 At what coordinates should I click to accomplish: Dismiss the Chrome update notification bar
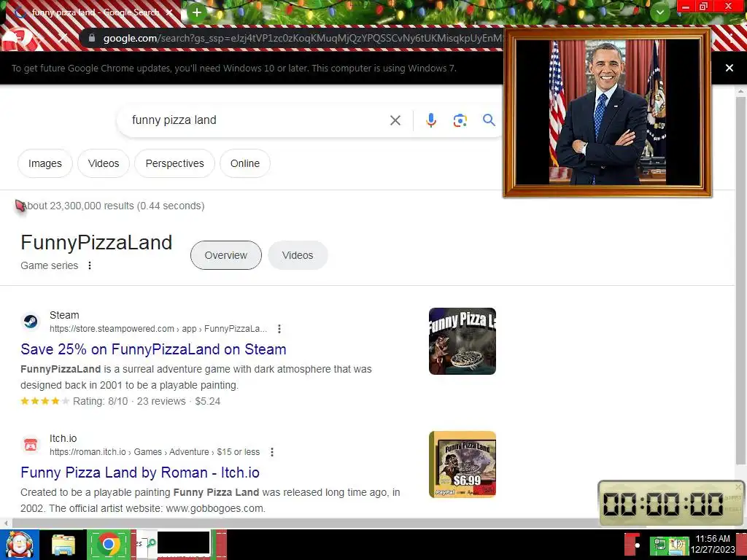pos(729,68)
